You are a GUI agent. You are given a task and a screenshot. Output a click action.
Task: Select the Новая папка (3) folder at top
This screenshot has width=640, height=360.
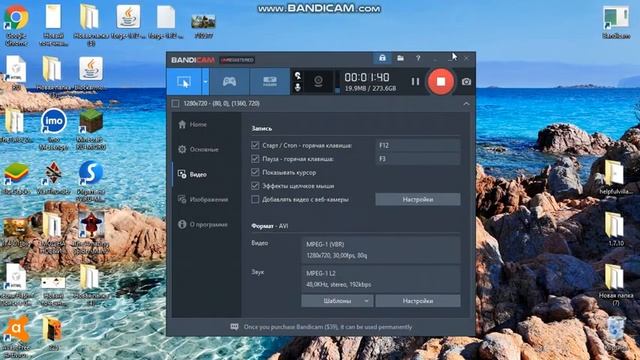(x=91, y=25)
